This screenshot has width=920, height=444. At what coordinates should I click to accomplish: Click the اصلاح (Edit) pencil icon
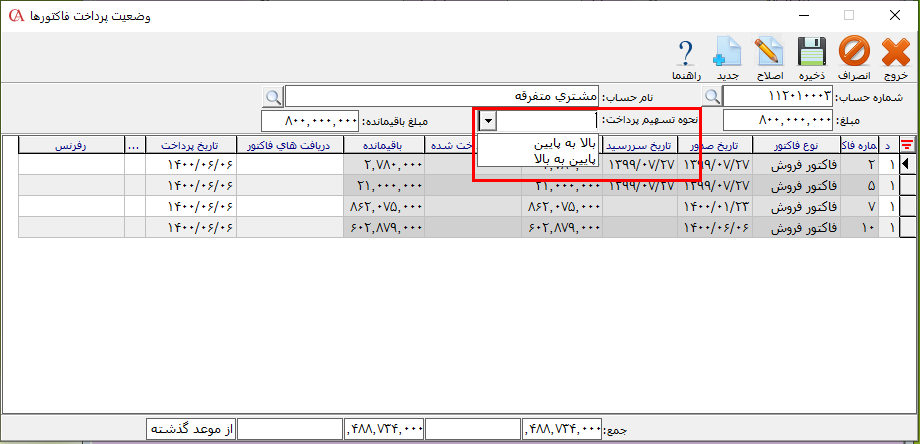coord(768,52)
